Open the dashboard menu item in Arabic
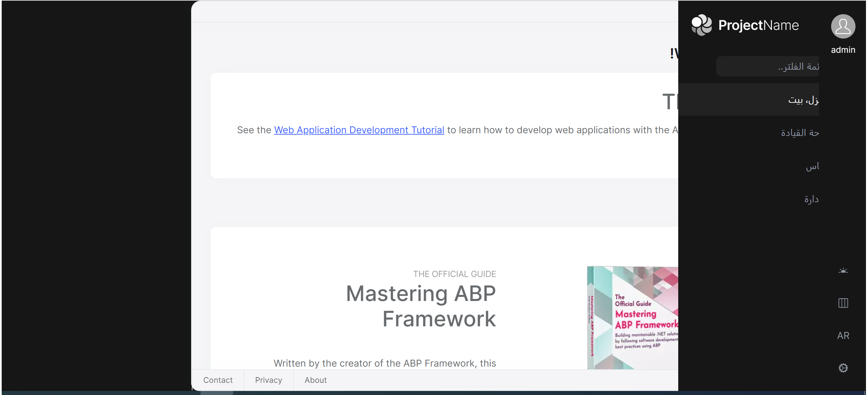This screenshot has width=868, height=395. [x=800, y=133]
